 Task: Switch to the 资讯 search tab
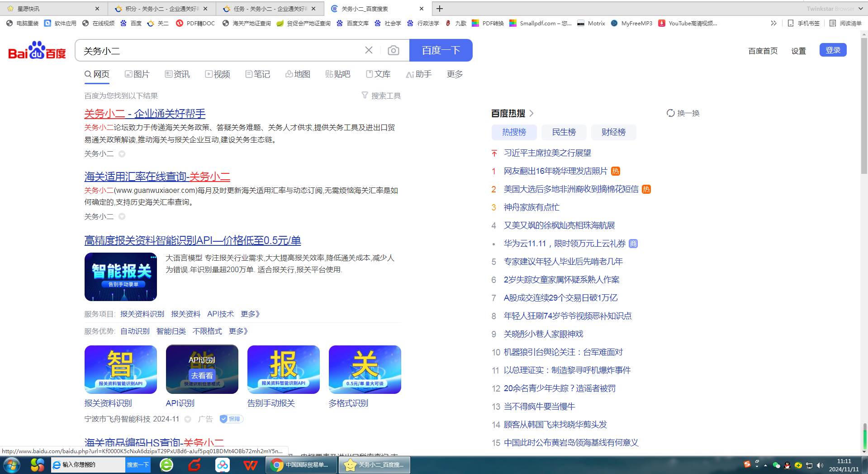177,74
